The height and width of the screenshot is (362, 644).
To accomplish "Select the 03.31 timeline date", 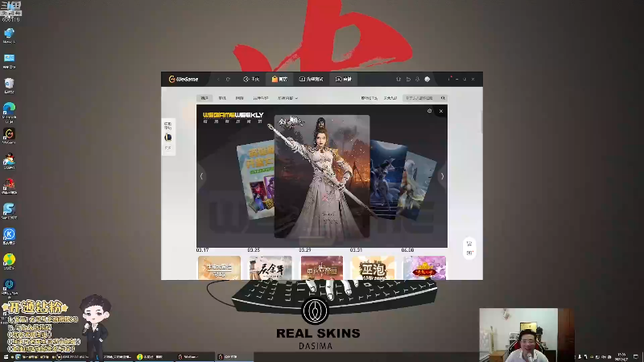I will [x=356, y=250].
